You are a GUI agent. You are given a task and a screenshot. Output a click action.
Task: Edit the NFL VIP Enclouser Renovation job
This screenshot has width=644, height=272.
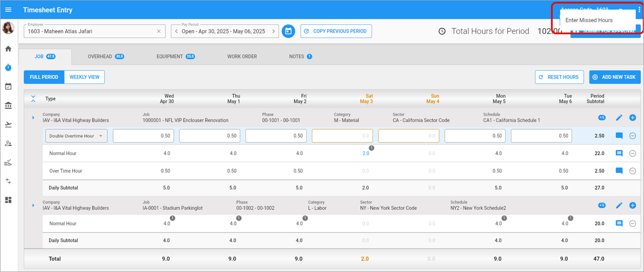619,118
